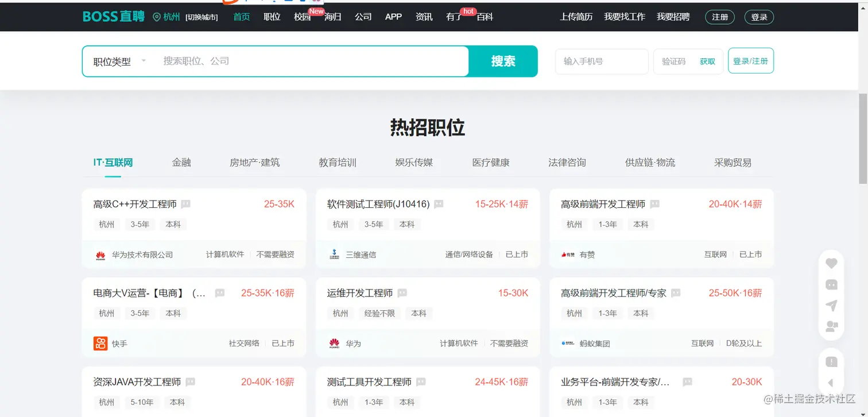Open 百科 in top navigation
868x417 pixels.
click(x=485, y=17)
